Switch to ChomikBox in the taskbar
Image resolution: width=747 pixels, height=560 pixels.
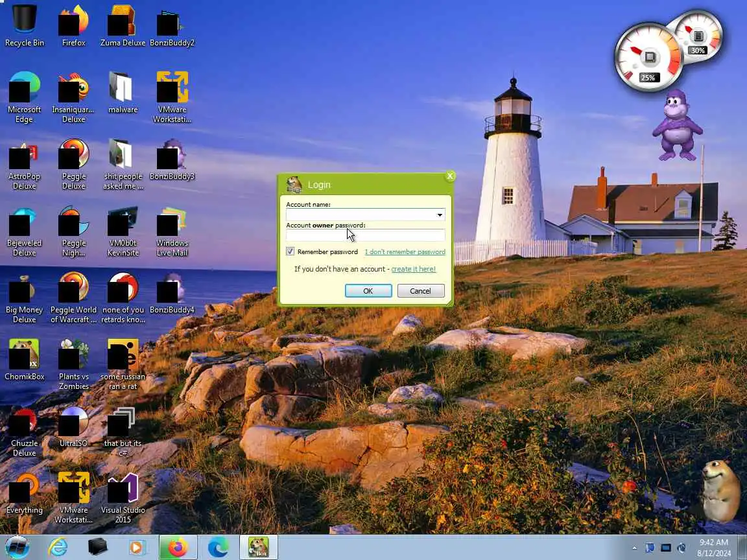pyautogui.click(x=257, y=547)
